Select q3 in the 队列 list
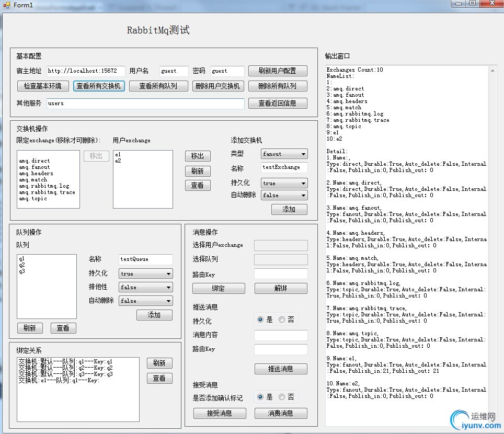Image resolution: width=504 pixels, height=434 pixels. [x=21, y=271]
